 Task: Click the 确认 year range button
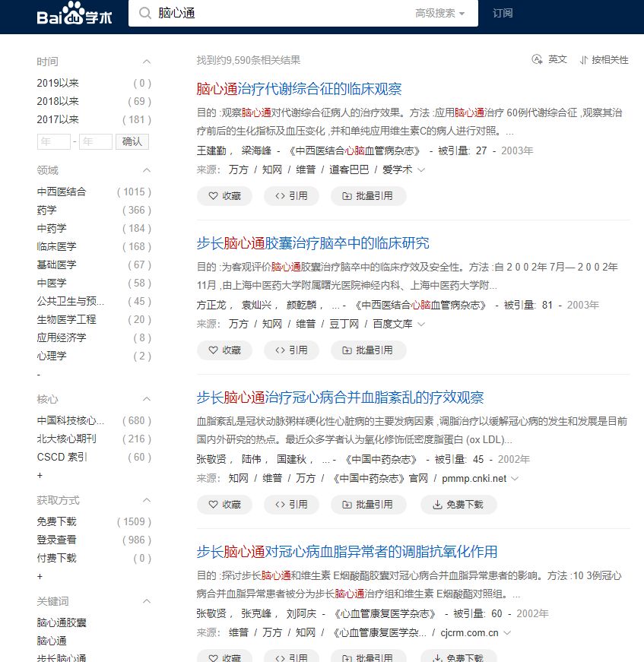[132, 141]
